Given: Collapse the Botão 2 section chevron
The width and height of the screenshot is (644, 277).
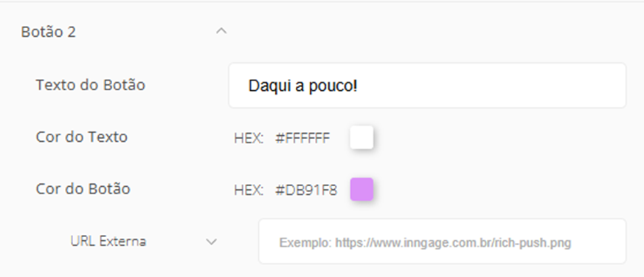Looking at the screenshot, I should point(221,31).
